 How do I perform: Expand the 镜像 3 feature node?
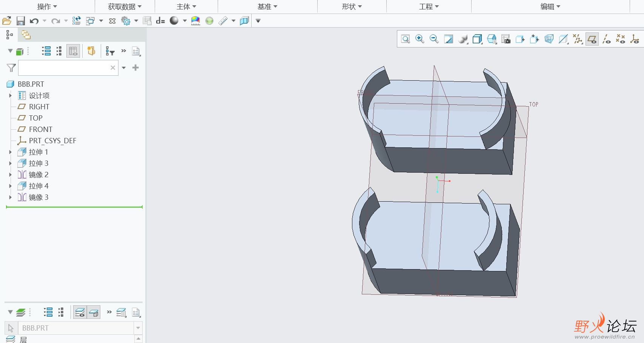(x=10, y=197)
